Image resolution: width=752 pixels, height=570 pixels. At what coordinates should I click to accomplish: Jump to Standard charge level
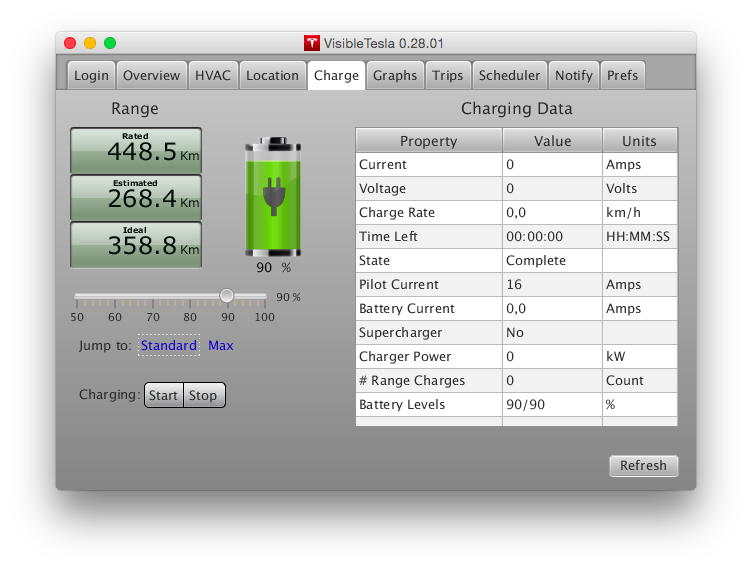point(169,345)
